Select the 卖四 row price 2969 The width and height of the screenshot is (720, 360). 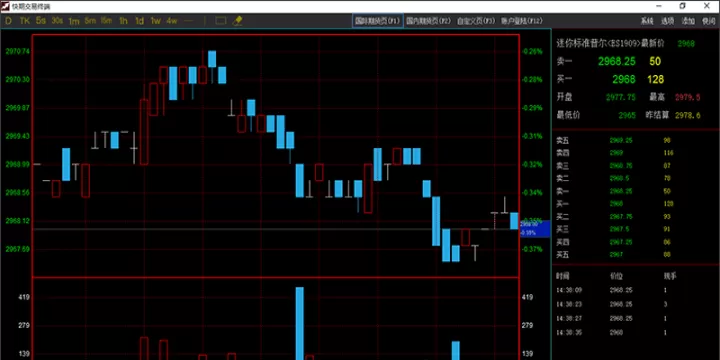point(616,153)
